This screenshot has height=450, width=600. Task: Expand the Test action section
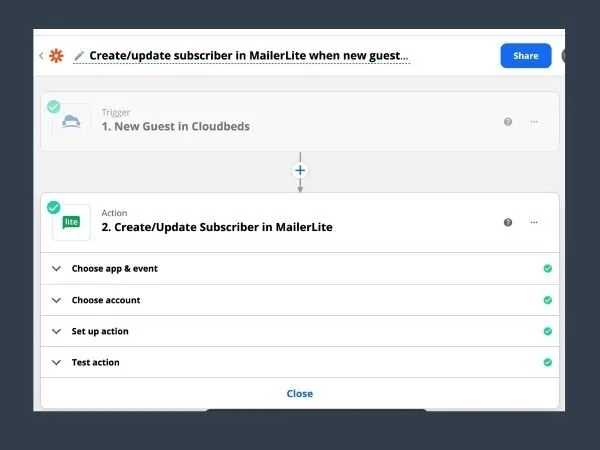coord(95,362)
